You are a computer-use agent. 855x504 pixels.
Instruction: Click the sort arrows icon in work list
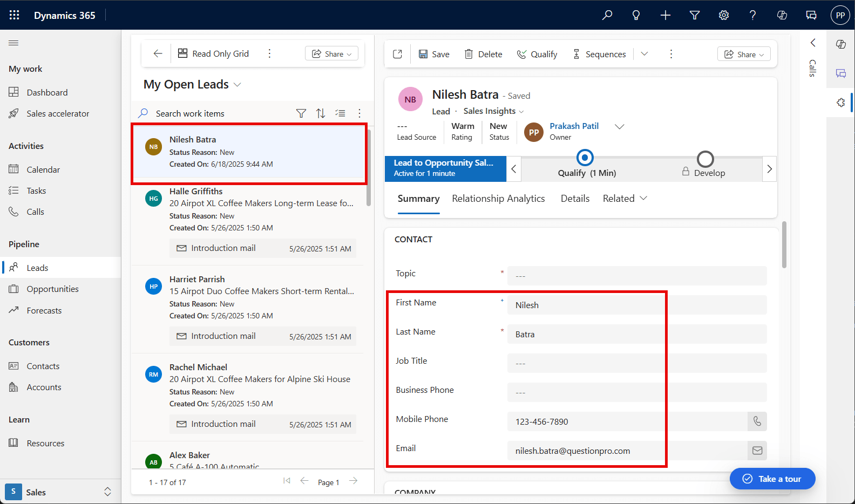click(321, 113)
